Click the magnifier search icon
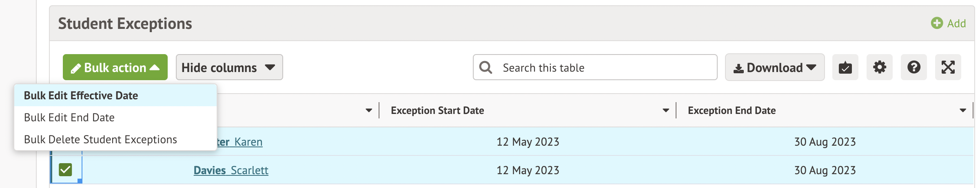 [486, 68]
